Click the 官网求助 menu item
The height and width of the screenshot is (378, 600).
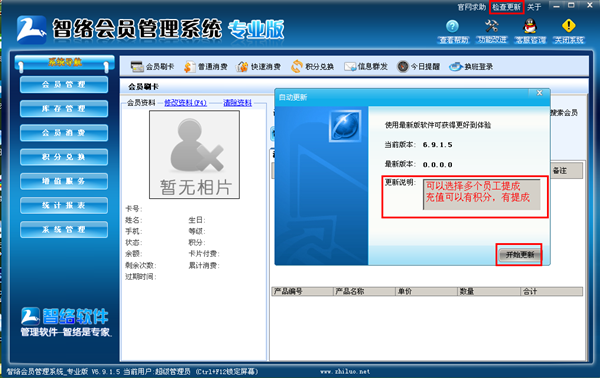click(471, 7)
